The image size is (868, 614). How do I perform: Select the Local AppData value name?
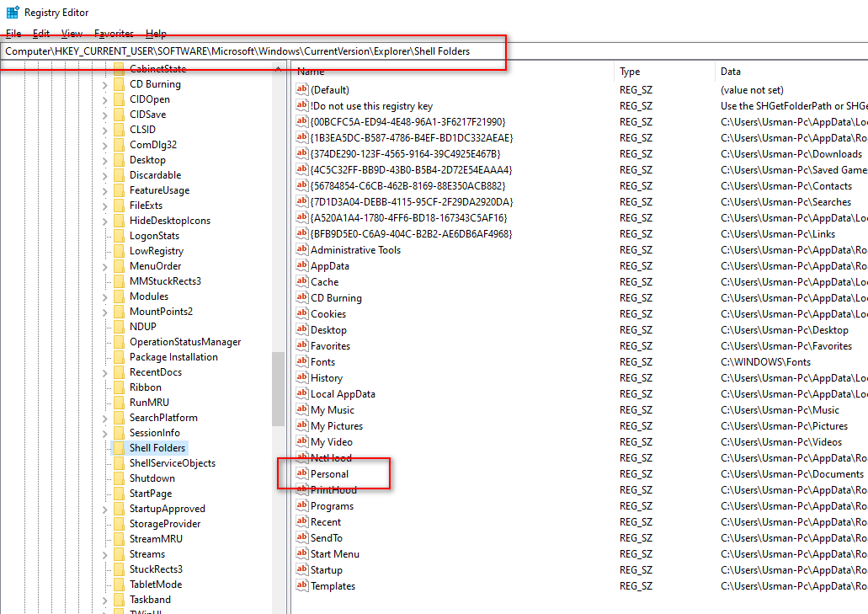343,393
